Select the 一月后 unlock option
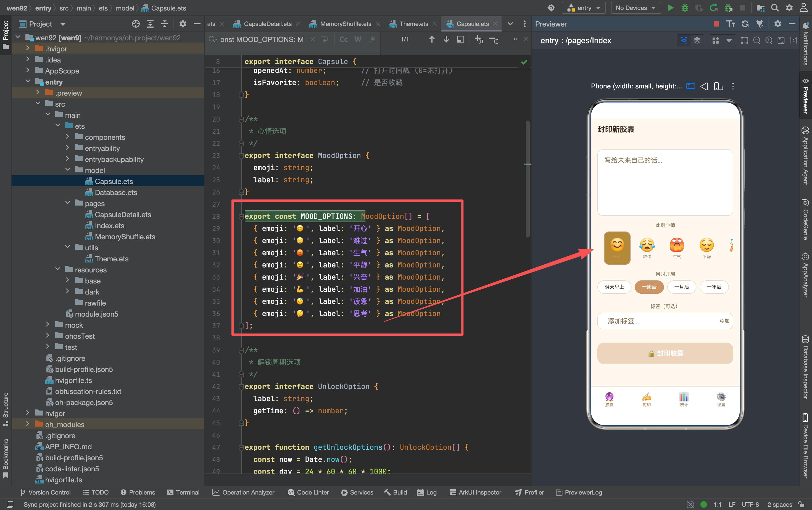Screen dimensions: 812x510 click(682, 287)
